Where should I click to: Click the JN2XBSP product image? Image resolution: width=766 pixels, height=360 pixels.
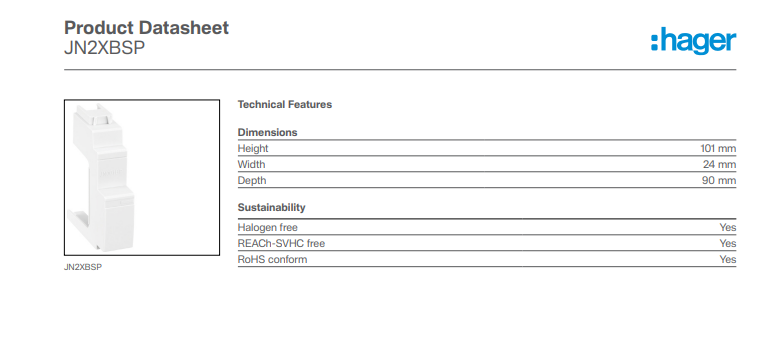tap(142, 177)
